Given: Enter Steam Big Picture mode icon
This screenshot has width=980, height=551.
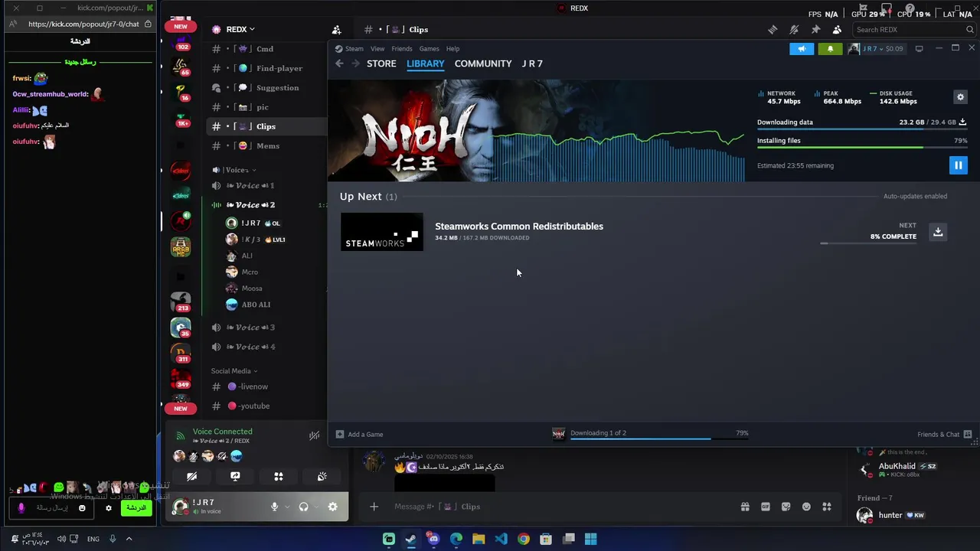Looking at the screenshot, I should pos(919,49).
